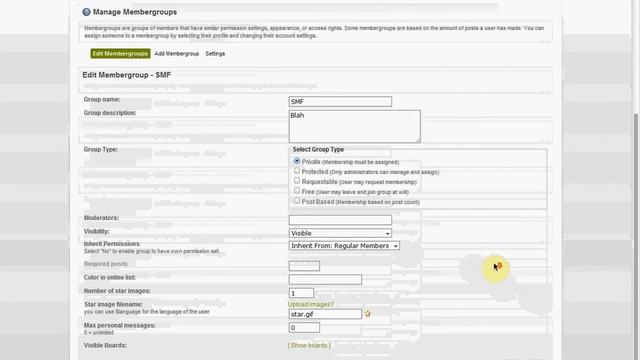This screenshot has width=640, height=360.
Task: Select the Post Based group type
Action: pyautogui.click(x=297, y=201)
